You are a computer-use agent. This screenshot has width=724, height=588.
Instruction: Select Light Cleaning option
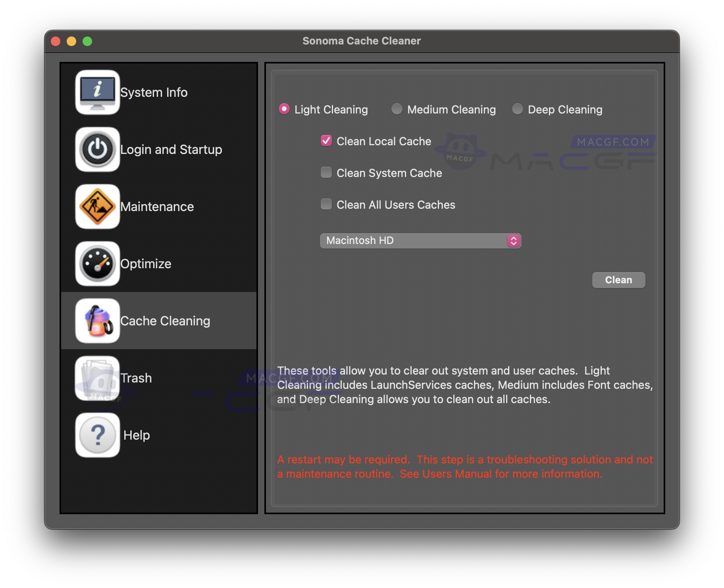tap(285, 109)
